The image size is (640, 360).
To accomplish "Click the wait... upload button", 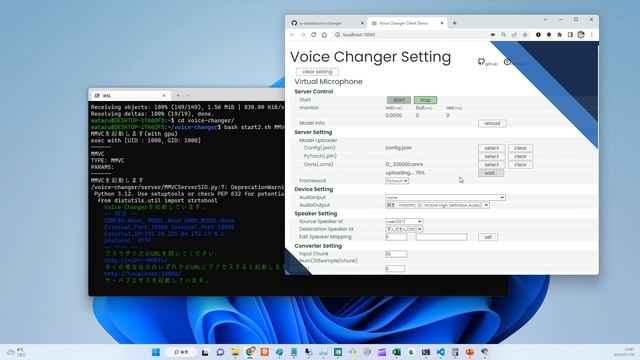I will pyautogui.click(x=491, y=173).
